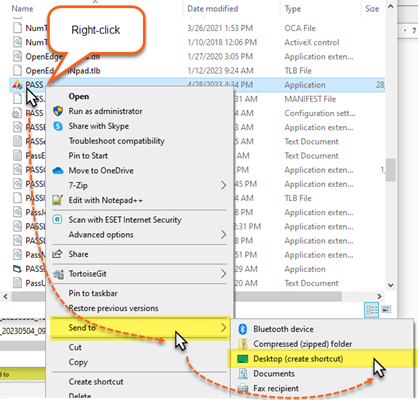Click the vertical scrollbar thumb
The image size is (418, 400).
click(x=391, y=169)
